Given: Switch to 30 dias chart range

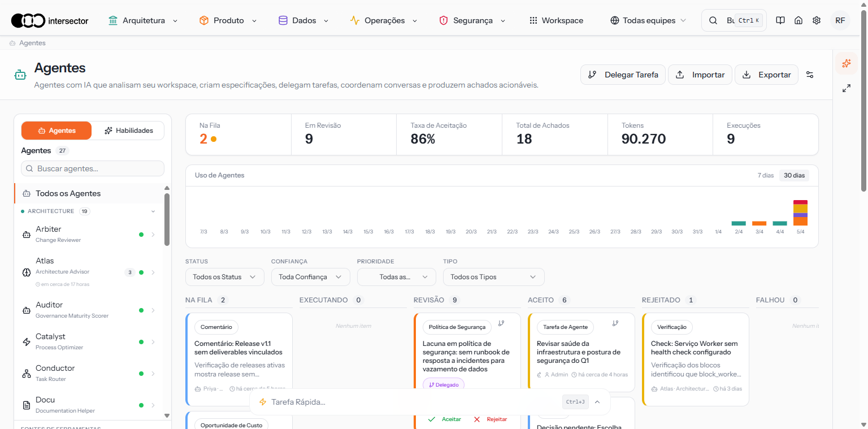Looking at the screenshot, I should tap(794, 175).
